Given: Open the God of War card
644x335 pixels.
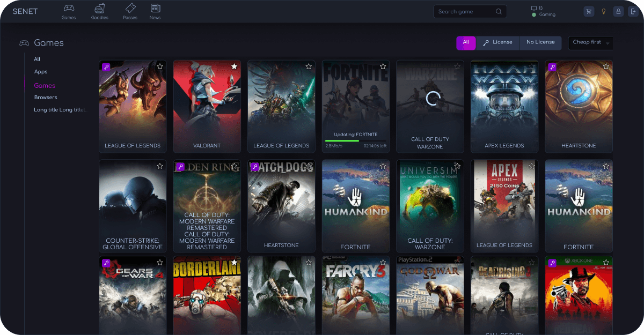Looking at the screenshot, I should [x=430, y=295].
